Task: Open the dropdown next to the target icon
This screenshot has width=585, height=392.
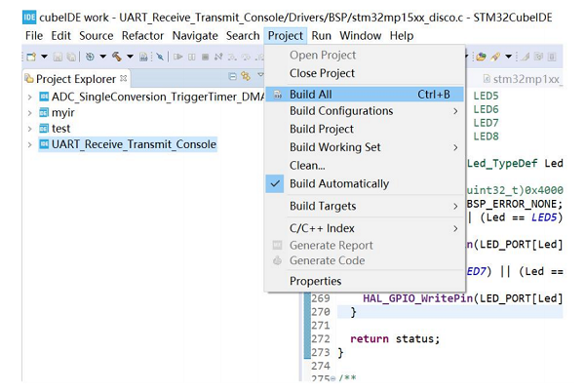Action: 102,57
